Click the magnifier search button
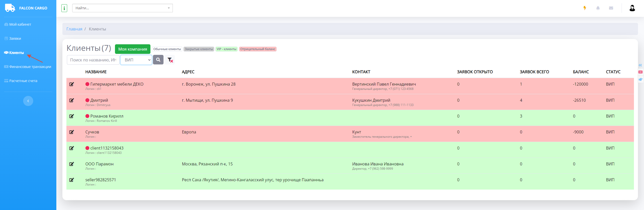Screen dimensions: 644x210 tap(158, 60)
